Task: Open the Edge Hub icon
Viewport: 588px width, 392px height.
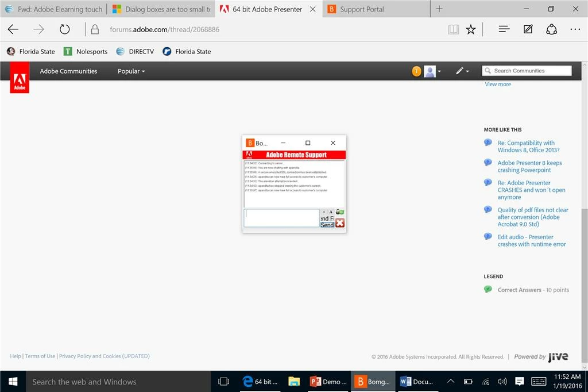Action: (504, 29)
